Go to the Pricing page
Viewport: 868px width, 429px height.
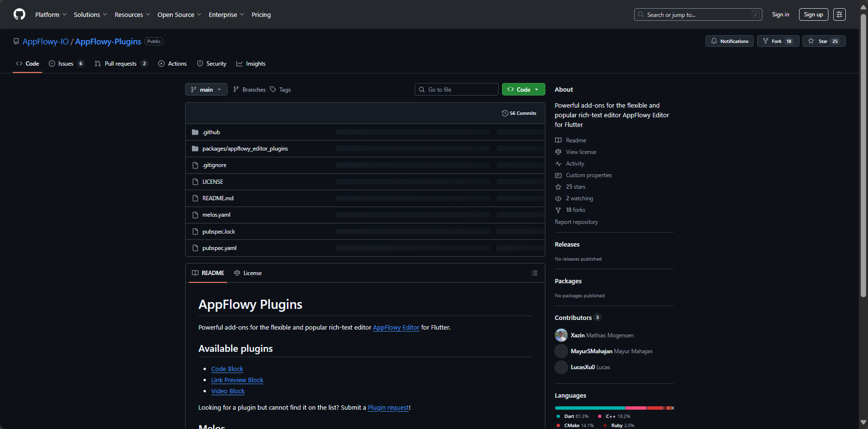261,14
